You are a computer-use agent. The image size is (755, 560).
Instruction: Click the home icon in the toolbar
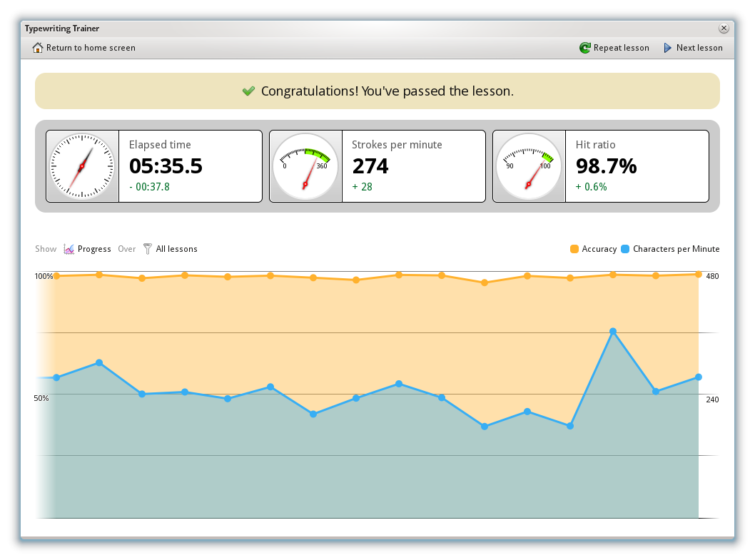pos(38,48)
